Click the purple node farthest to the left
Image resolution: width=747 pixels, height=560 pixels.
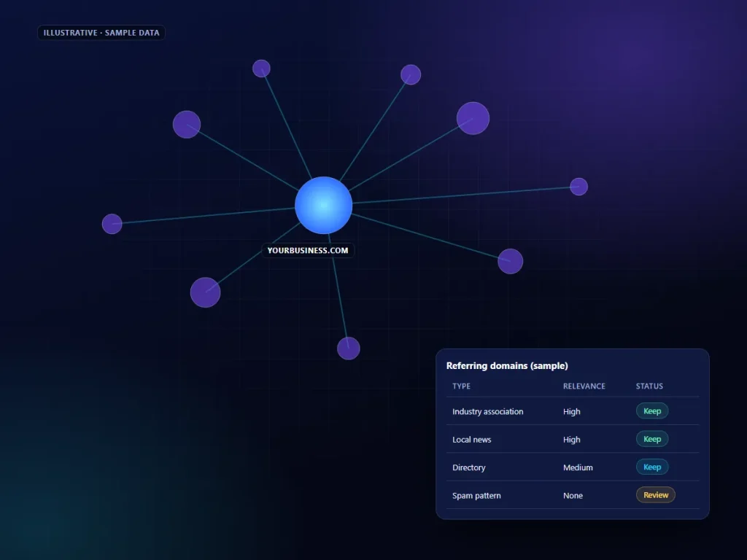[x=112, y=224]
